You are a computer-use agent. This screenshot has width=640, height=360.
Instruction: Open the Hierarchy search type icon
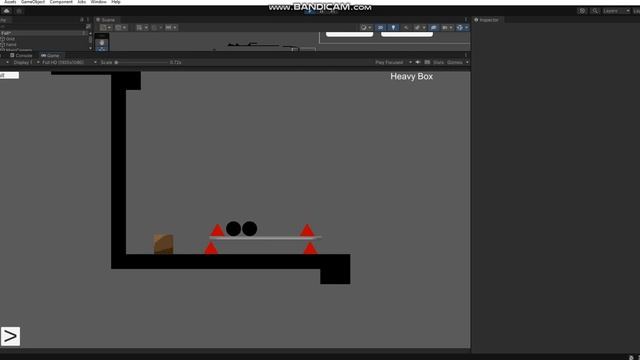(x=88, y=27)
